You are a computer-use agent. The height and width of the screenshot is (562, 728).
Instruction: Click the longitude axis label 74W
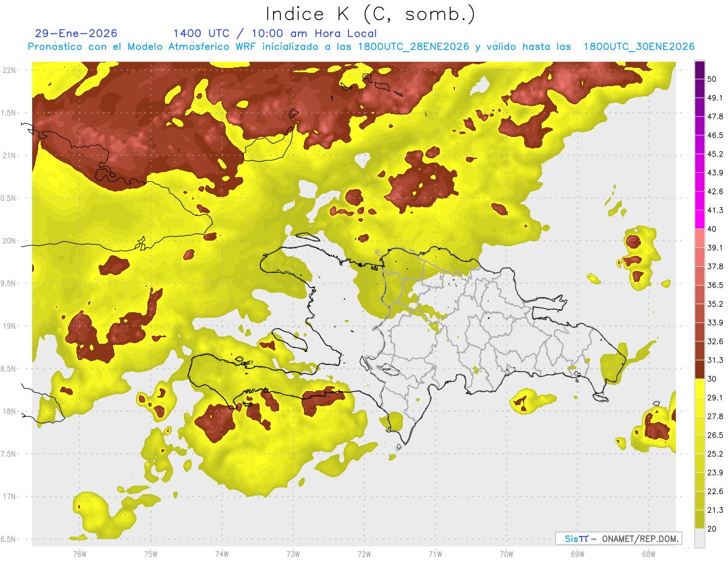click(221, 554)
